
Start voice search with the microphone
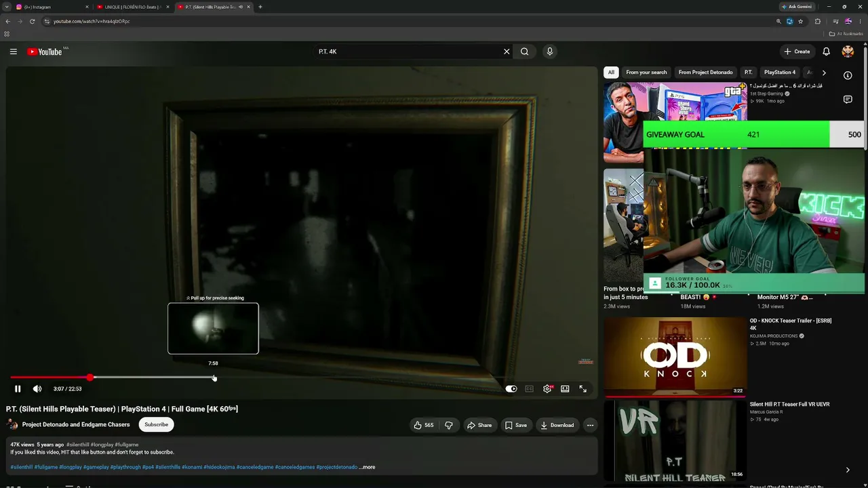[x=550, y=52]
